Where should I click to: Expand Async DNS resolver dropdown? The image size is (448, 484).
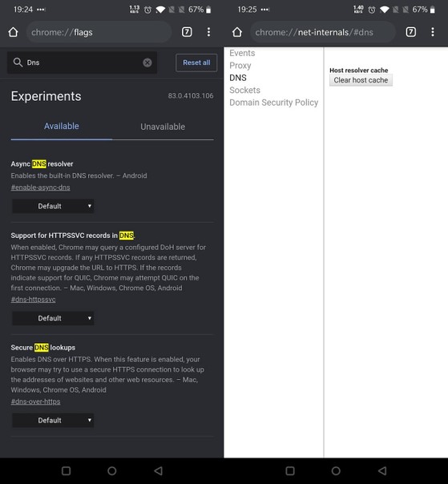click(53, 206)
